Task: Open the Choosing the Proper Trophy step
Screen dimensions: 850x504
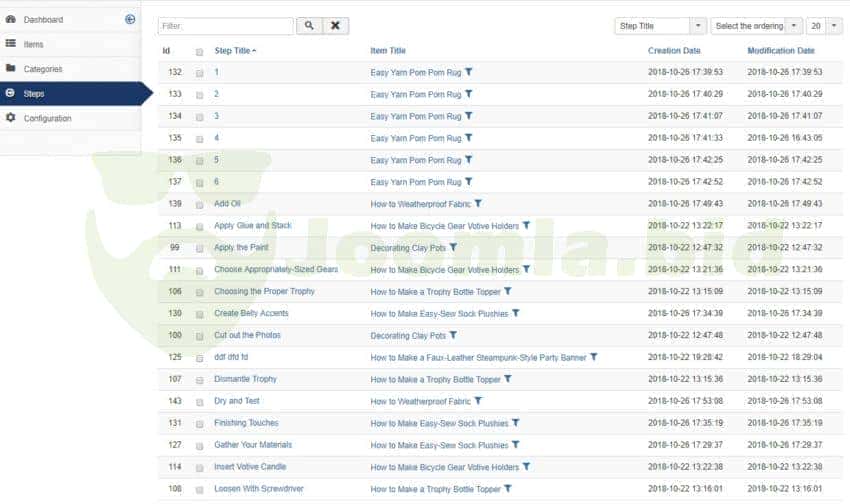Action: pyautogui.click(x=264, y=292)
